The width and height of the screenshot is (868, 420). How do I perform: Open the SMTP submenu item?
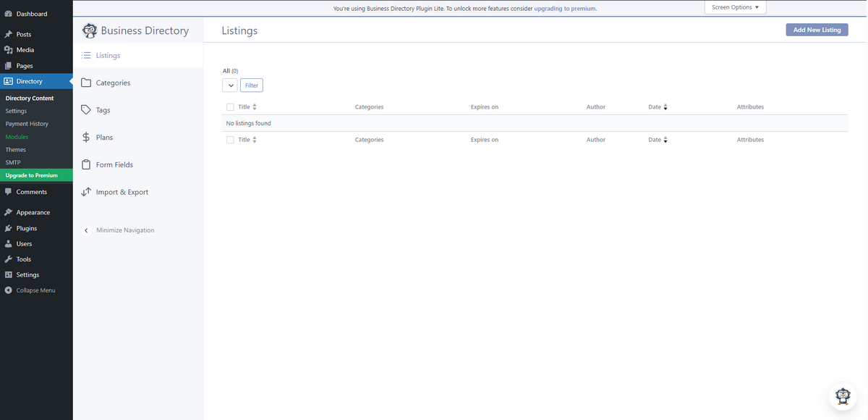click(13, 162)
